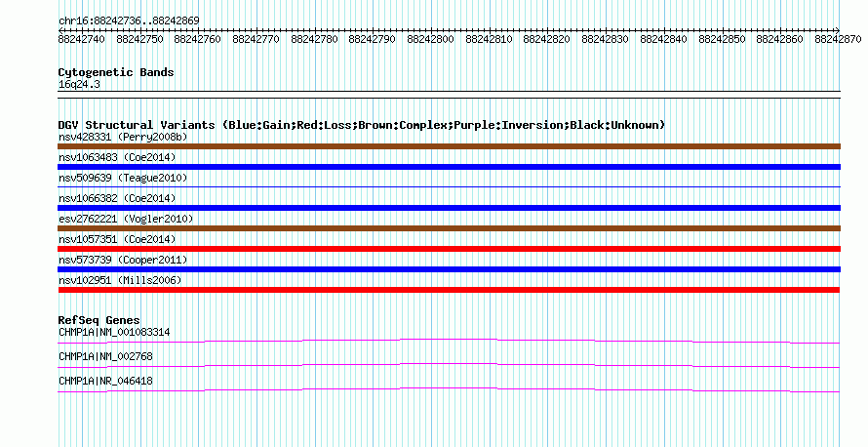Click the thin blue line under nsv509639
This screenshot has width=868, height=447.
(x=449, y=186)
